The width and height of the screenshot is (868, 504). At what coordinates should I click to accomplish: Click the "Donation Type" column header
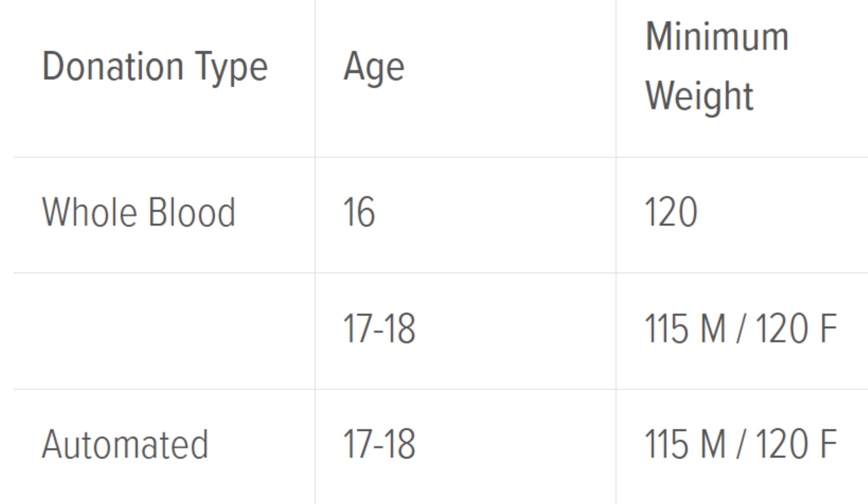[155, 67]
